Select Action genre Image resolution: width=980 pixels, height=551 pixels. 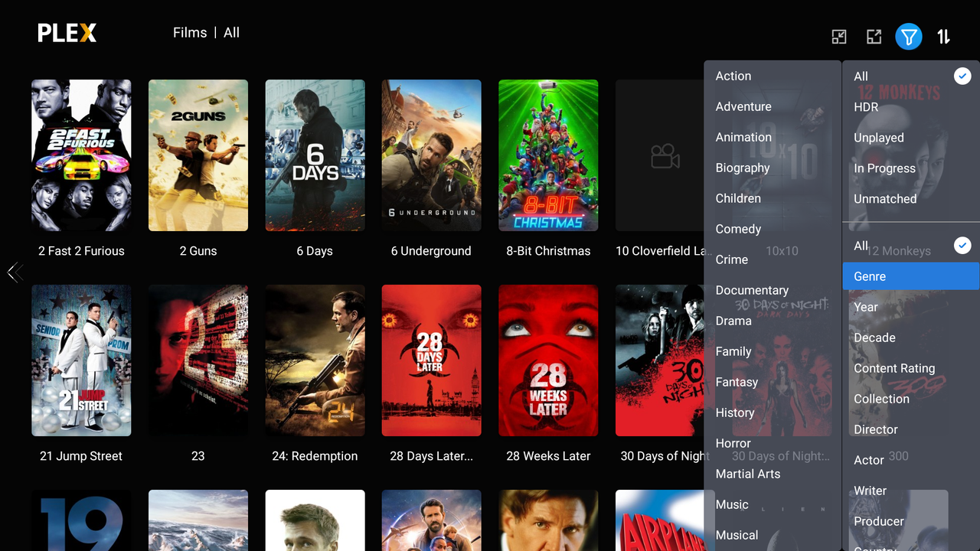[773, 76]
